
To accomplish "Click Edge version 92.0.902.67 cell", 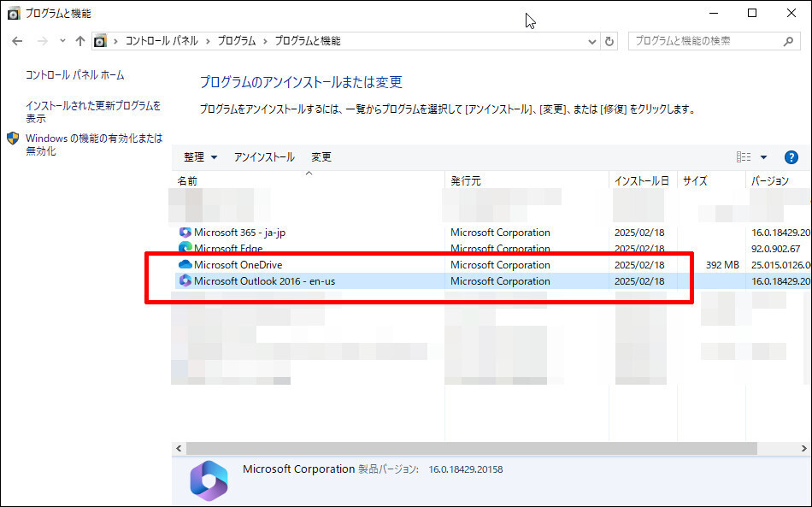I will click(775, 249).
